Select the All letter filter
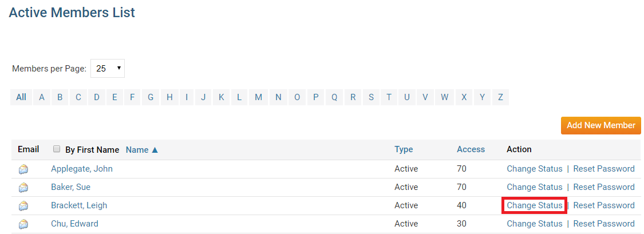Viewport: 644px width, 234px height. click(x=21, y=97)
